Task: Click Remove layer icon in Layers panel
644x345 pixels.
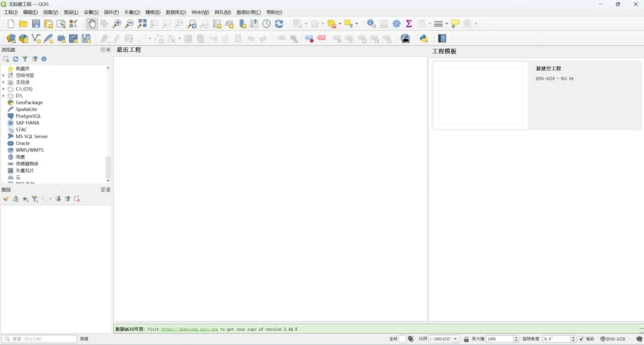Action: coord(77,199)
